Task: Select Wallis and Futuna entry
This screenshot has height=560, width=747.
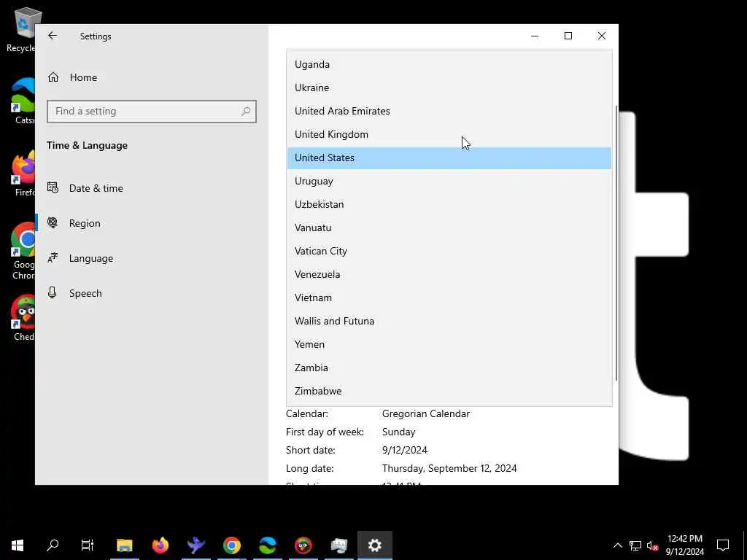Action: [449, 321]
